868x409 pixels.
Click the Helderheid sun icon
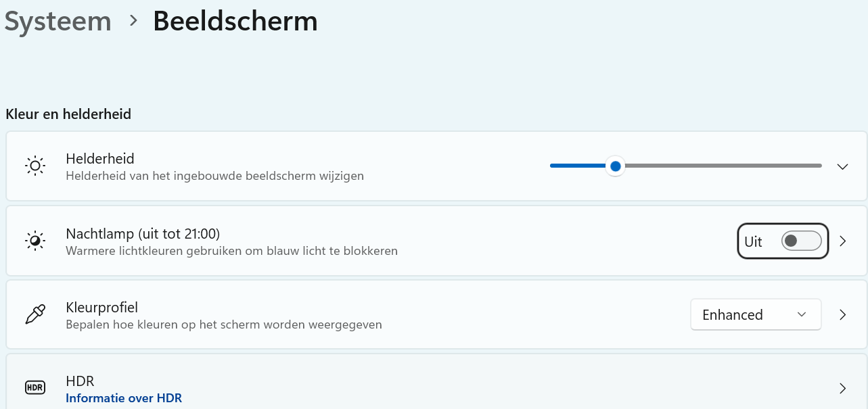pos(35,166)
